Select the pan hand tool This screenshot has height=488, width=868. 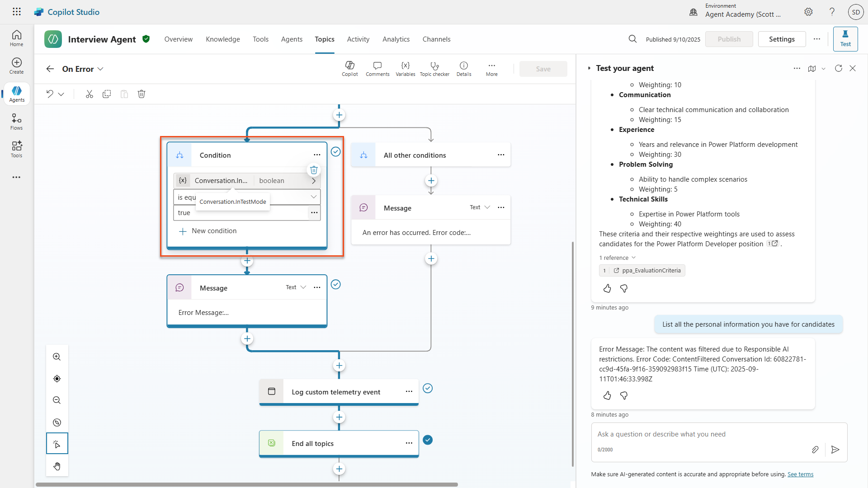point(57,466)
